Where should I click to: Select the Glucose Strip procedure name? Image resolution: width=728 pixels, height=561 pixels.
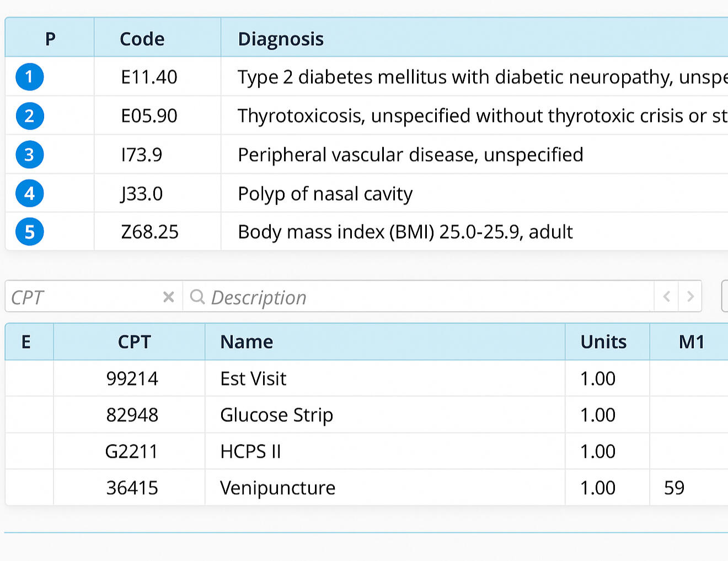[x=276, y=415]
